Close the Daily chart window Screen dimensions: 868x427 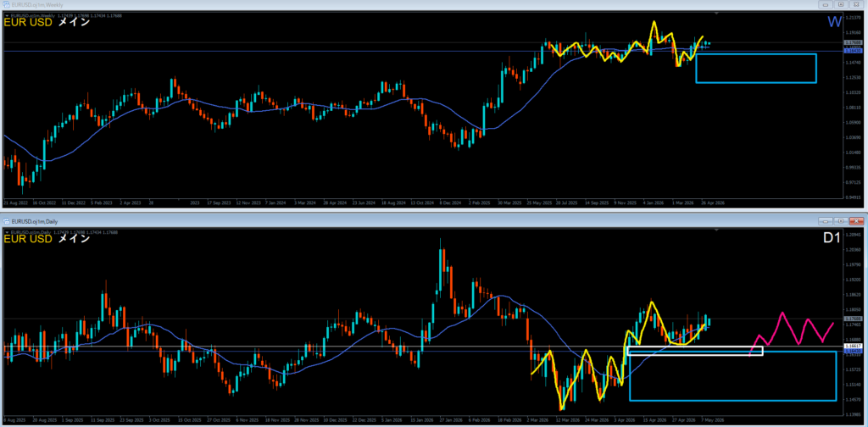click(854, 220)
